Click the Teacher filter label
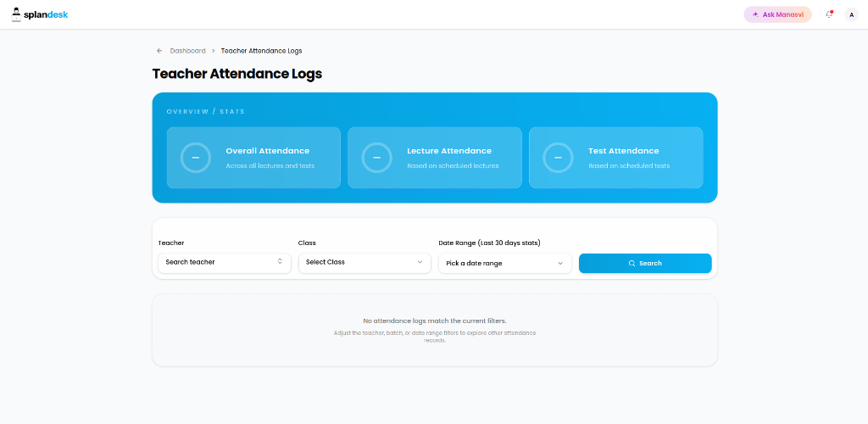868x424 pixels. pos(171,243)
